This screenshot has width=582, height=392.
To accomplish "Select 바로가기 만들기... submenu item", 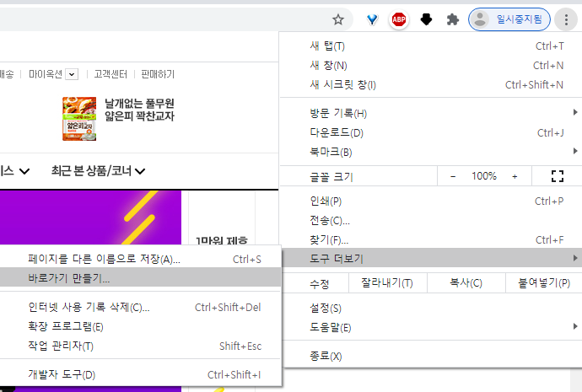I will 140,278.
